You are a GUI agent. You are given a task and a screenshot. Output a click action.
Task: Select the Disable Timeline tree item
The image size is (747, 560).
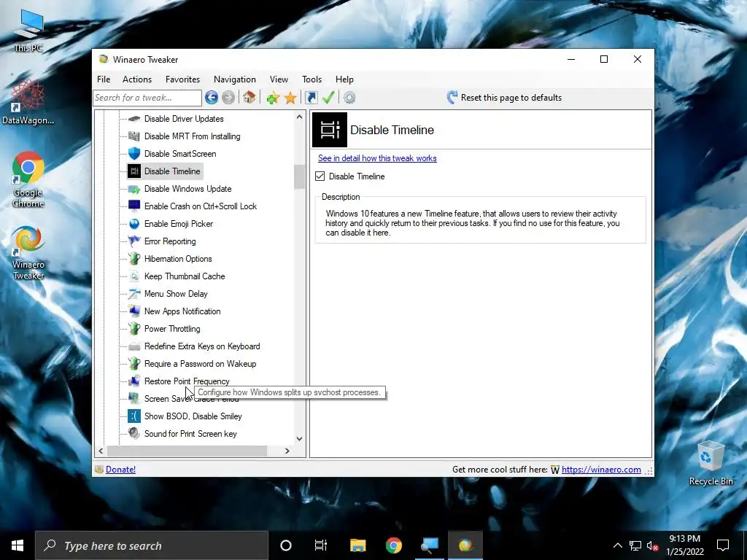pyautogui.click(x=172, y=171)
